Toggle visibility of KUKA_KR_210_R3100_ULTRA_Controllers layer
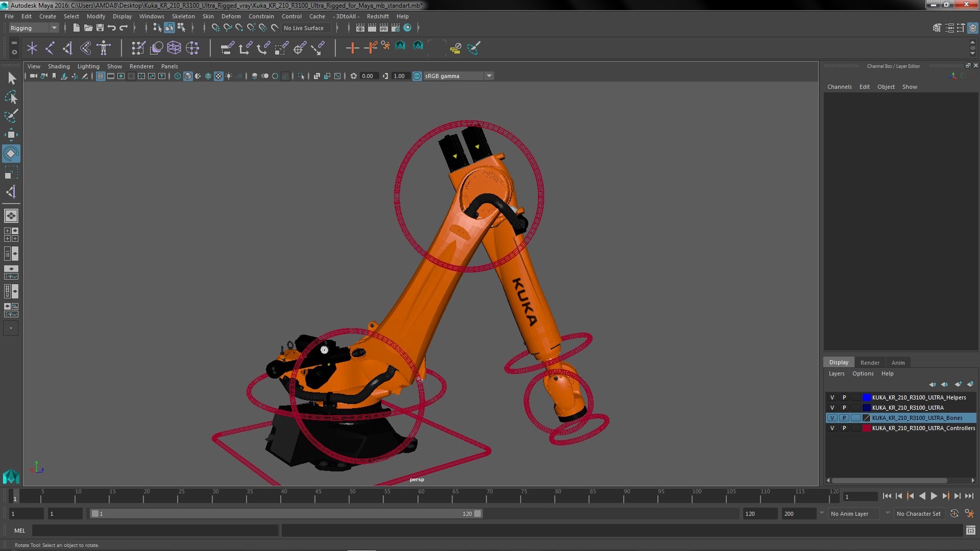 click(x=832, y=428)
